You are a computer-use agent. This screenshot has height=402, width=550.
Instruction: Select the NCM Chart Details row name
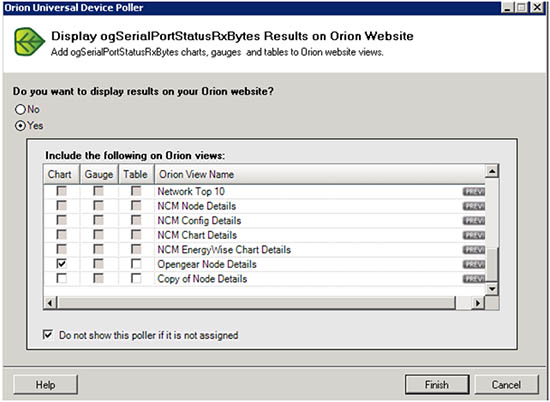[x=197, y=235]
